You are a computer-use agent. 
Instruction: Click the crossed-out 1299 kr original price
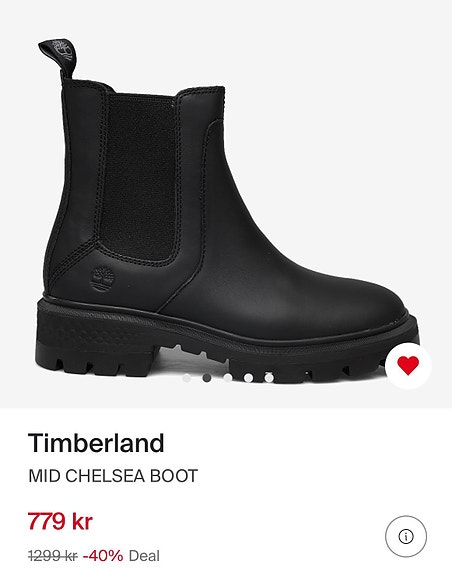(53, 556)
